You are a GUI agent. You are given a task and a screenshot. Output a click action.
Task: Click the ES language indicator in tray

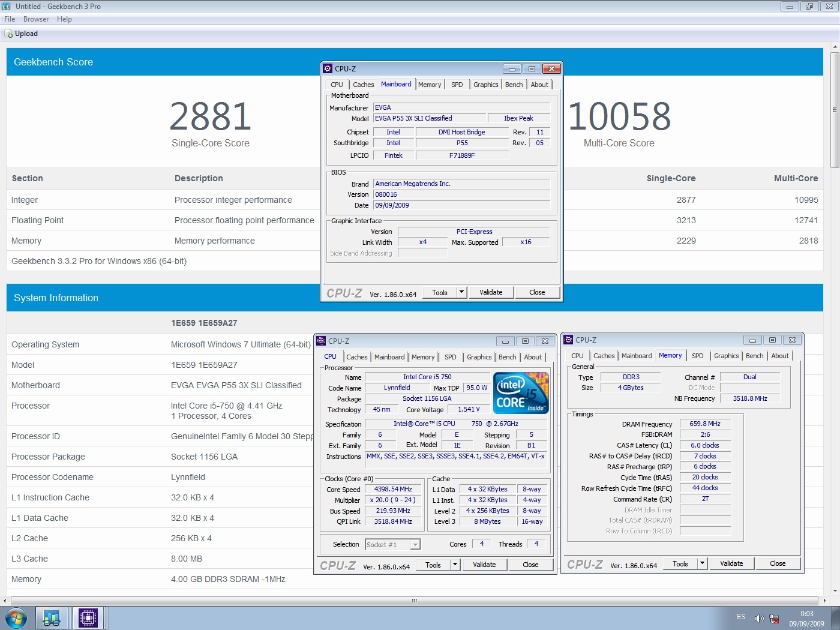[741, 617]
